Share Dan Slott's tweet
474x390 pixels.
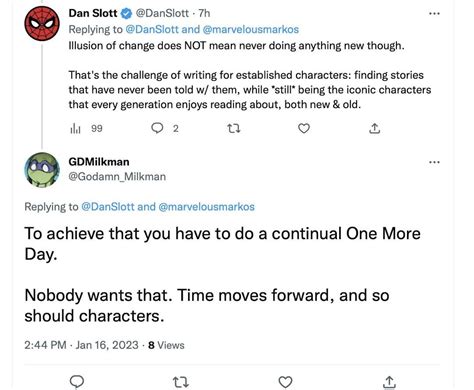pos(375,128)
